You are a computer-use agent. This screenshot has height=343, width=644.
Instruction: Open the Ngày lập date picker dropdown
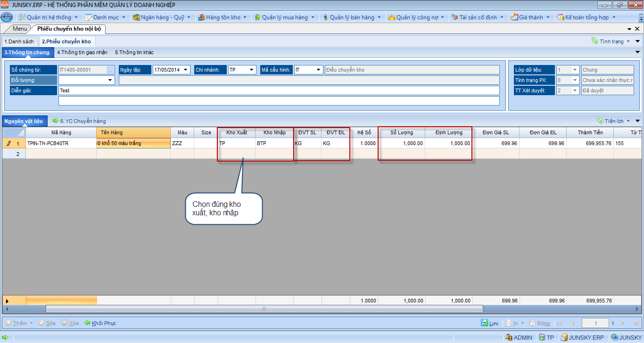tap(186, 70)
